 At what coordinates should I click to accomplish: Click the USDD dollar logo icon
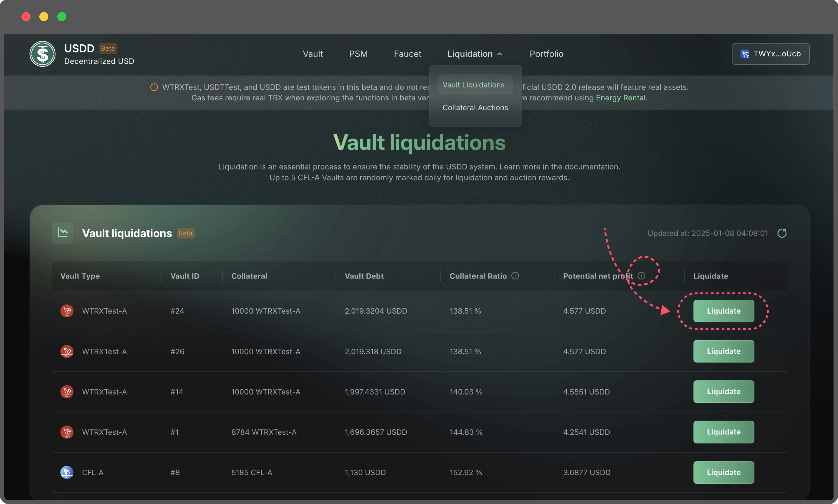point(42,54)
